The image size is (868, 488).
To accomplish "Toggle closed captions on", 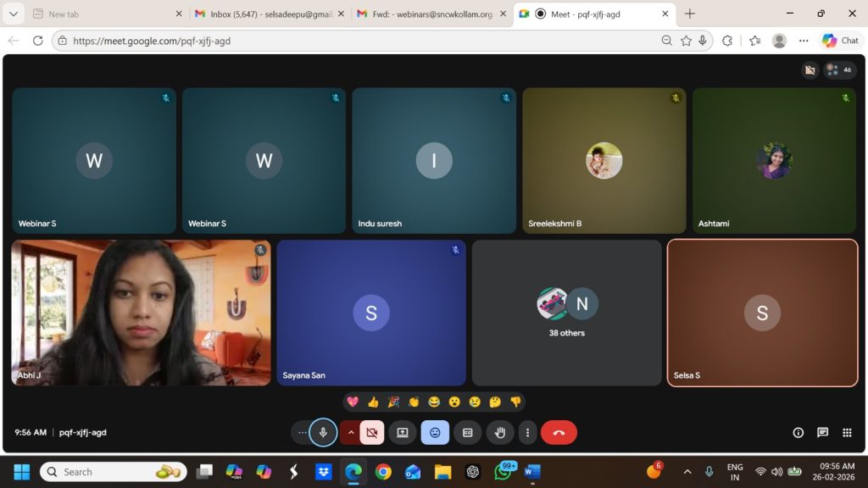I will pos(467,432).
